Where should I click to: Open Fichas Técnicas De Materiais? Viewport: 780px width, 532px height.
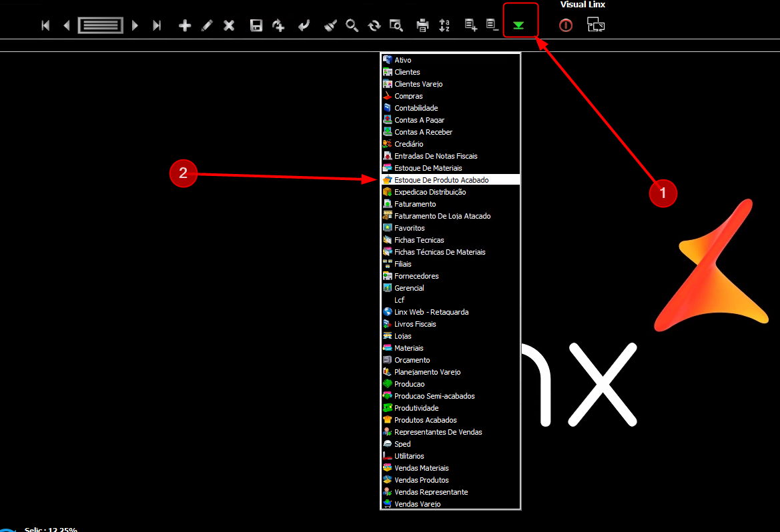point(450,252)
